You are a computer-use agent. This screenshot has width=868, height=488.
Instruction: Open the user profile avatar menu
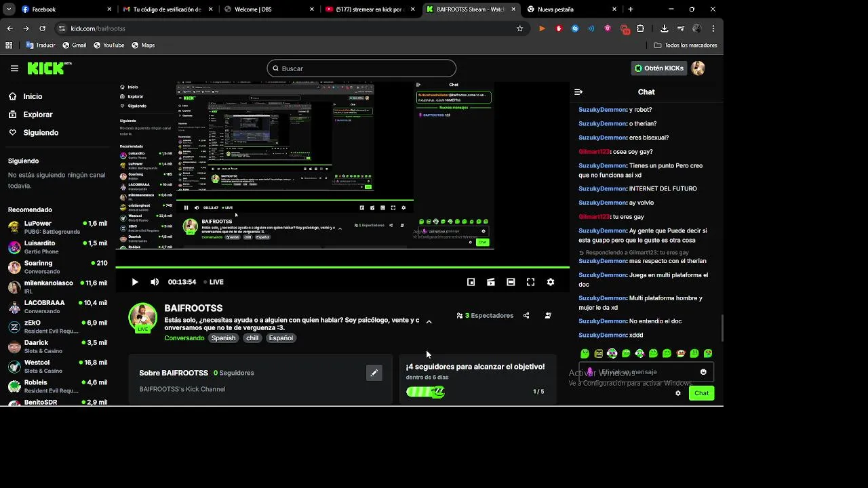(x=698, y=68)
